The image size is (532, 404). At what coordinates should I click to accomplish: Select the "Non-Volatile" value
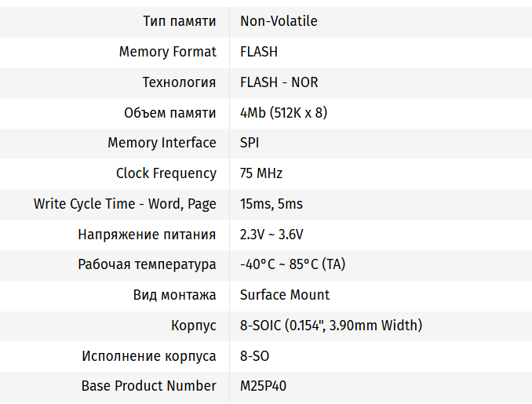(279, 21)
